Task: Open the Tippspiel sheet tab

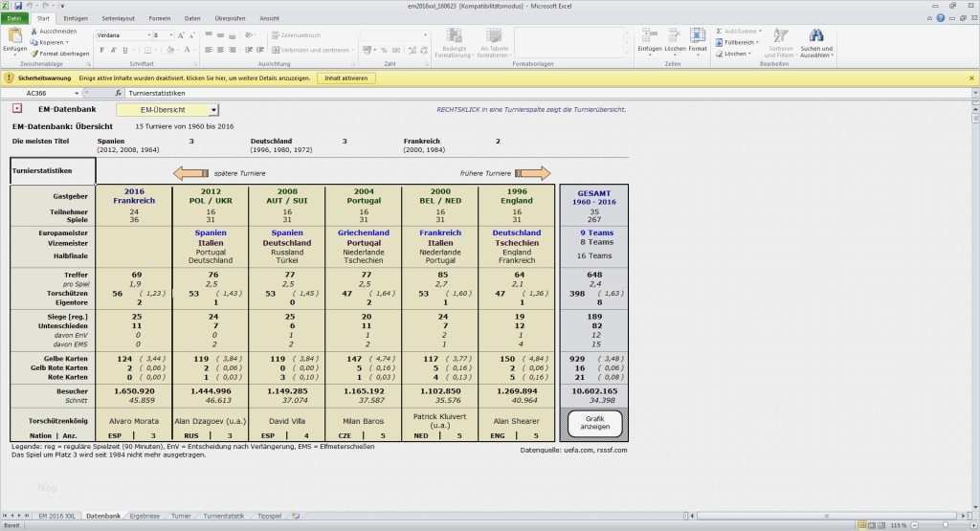Action: 270,516
